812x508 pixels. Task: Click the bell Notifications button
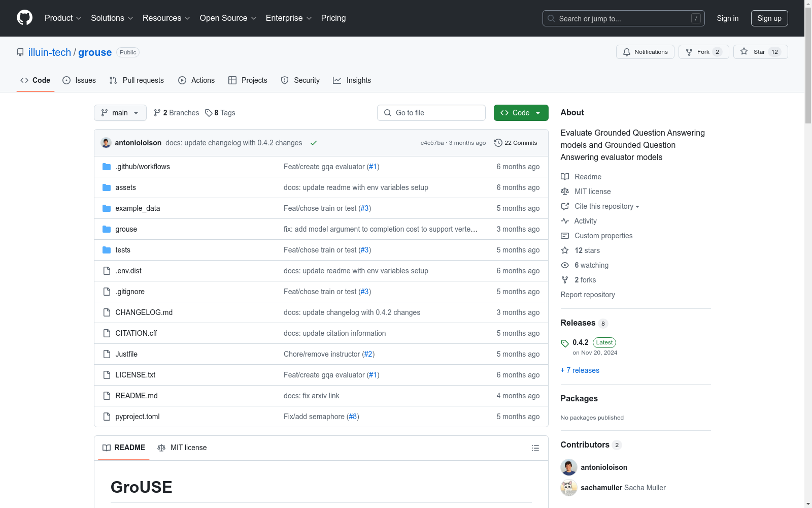(645, 52)
